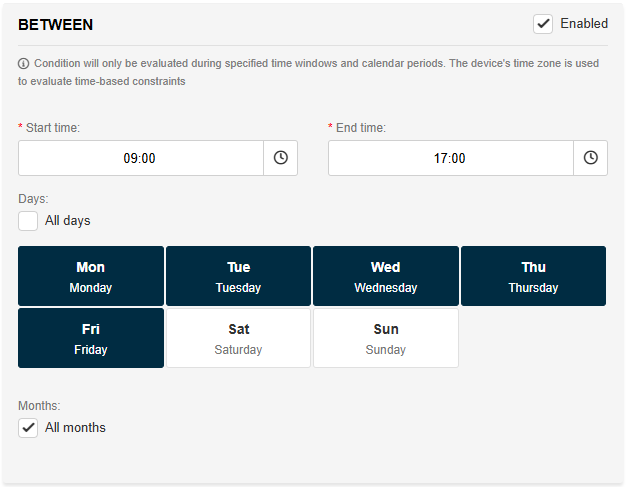Click the End time field showing 17:00
Viewport: 626px width, 487px height.
(450, 158)
